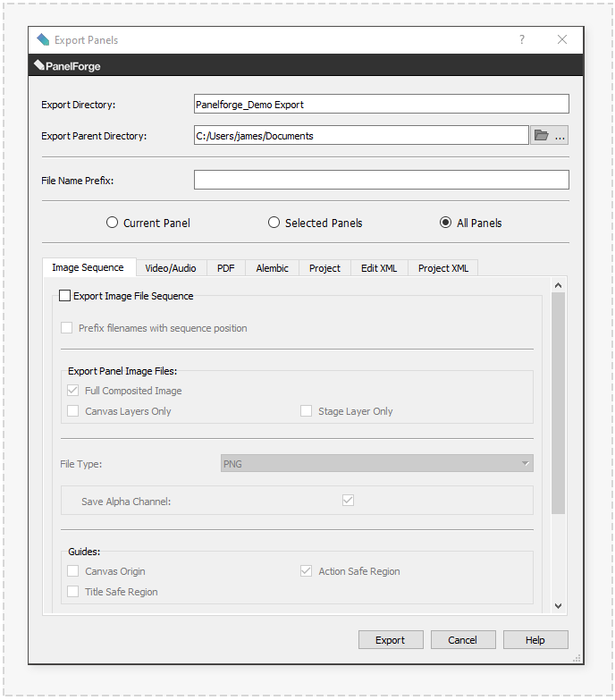This screenshot has width=615, height=700.
Task: Click the File Name Prefix input field
Action: tap(381, 181)
